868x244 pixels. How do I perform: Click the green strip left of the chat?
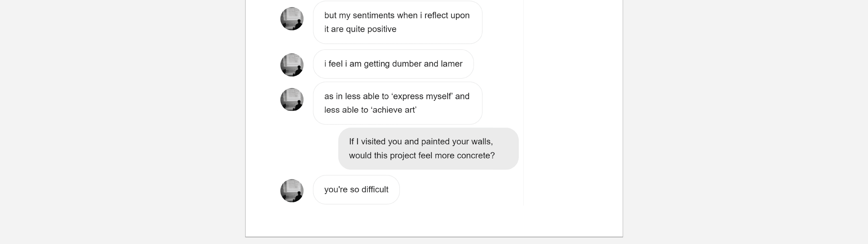(261, 101)
